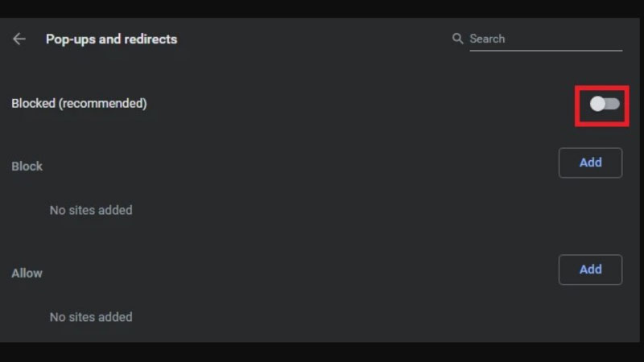Viewport: 644px width, 362px height.
Task: Click the word '(recommended)' beside Blocked
Action: tap(103, 103)
